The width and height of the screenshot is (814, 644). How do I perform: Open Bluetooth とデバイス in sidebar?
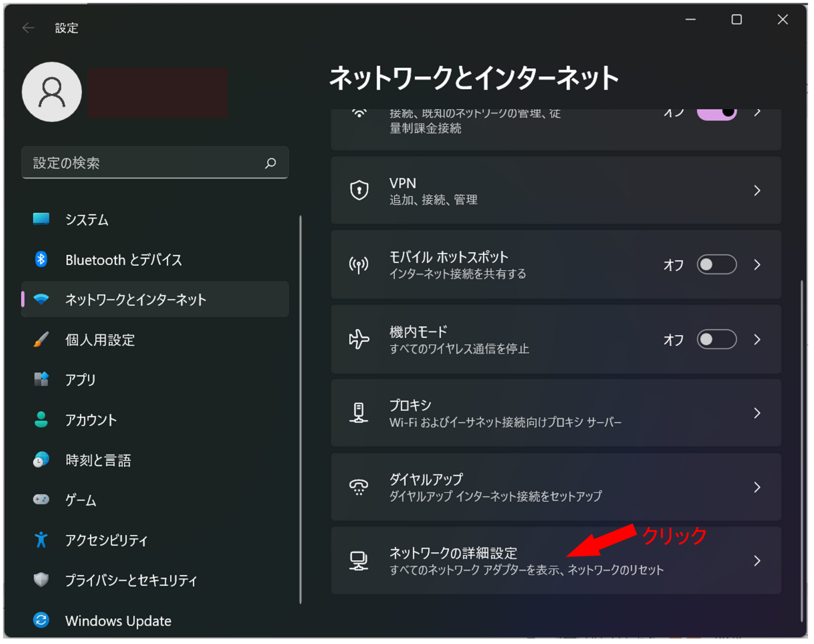coord(123,260)
